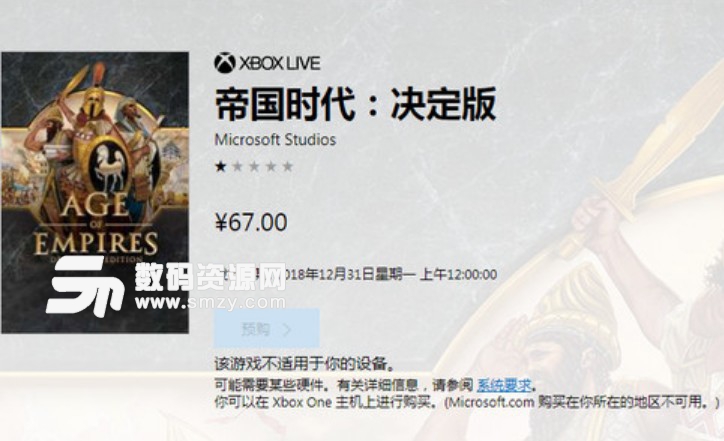The width and height of the screenshot is (724, 441).
Task: Click the ¥67.00 price label
Action: click(251, 222)
